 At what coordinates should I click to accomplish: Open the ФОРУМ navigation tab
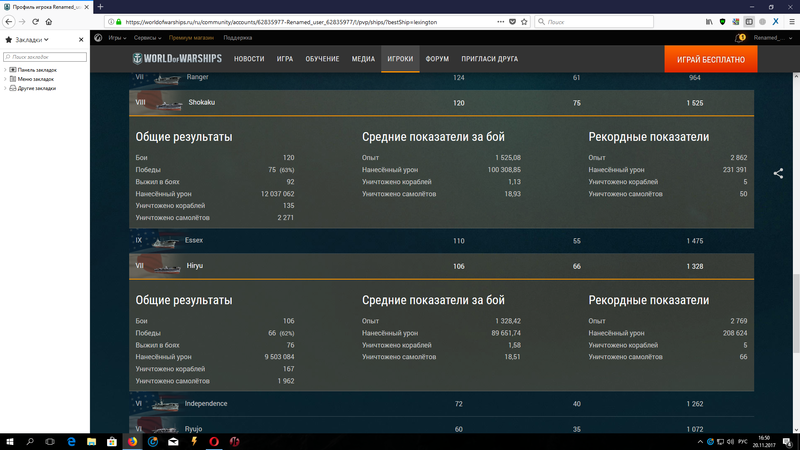(437, 60)
